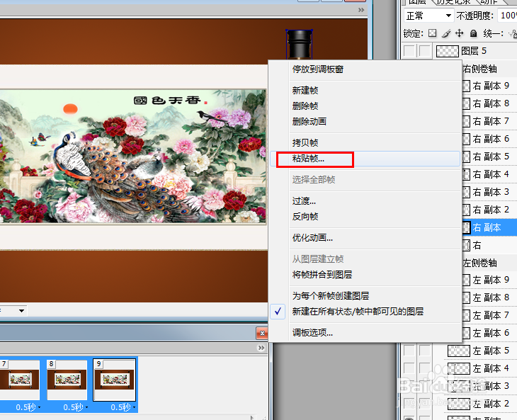Click layer thumbnail of 图层 5
The height and width of the screenshot is (420, 517).
[x=447, y=51]
